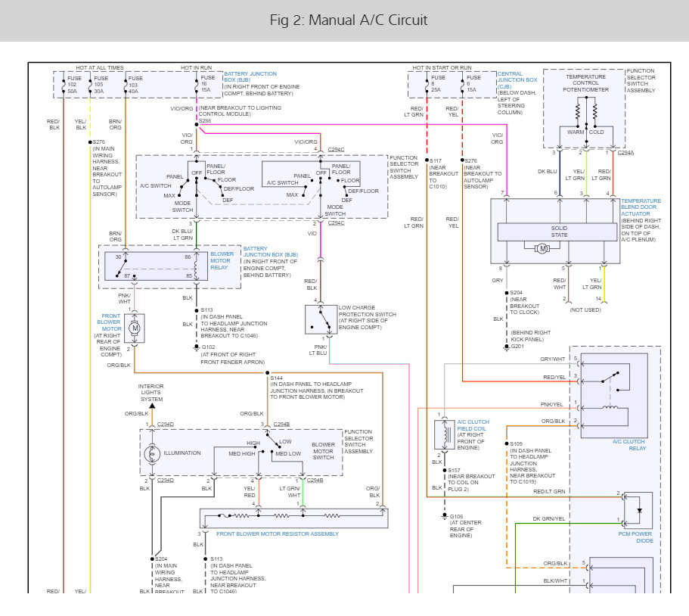Click the 'RED/LT GRN' wire label near diode
Image resolution: width=689 pixels, height=616 pixels.
point(549,492)
